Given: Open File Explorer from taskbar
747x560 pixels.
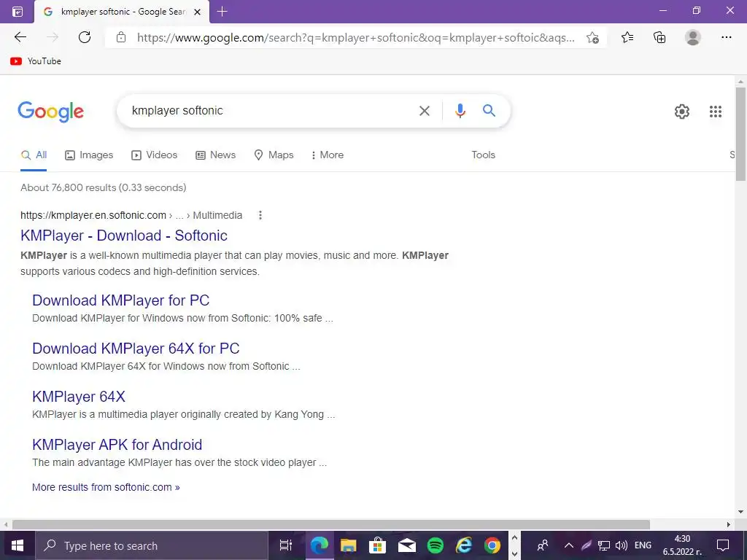Looking at the screenshot, I should pyautogui.click(x=348, y=545).
